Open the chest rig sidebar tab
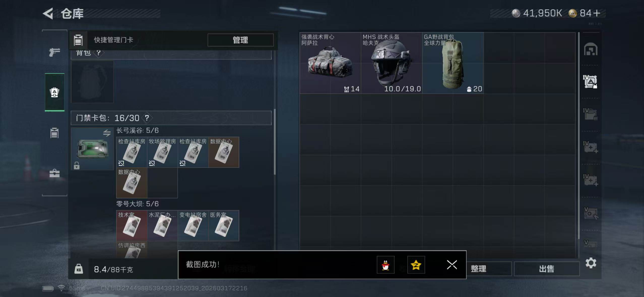The image size is (644, 297). tap(54, 133)
